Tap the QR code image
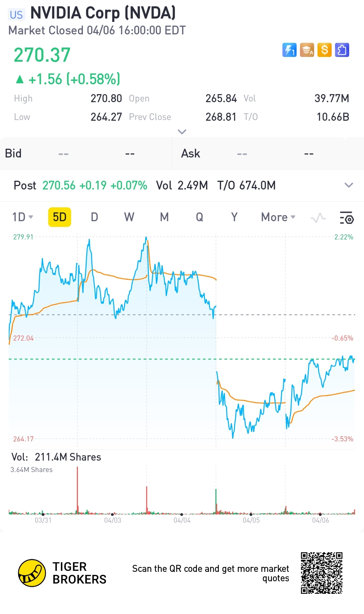The width and height of the screenshot is (364, 614). tap(322, 573)
